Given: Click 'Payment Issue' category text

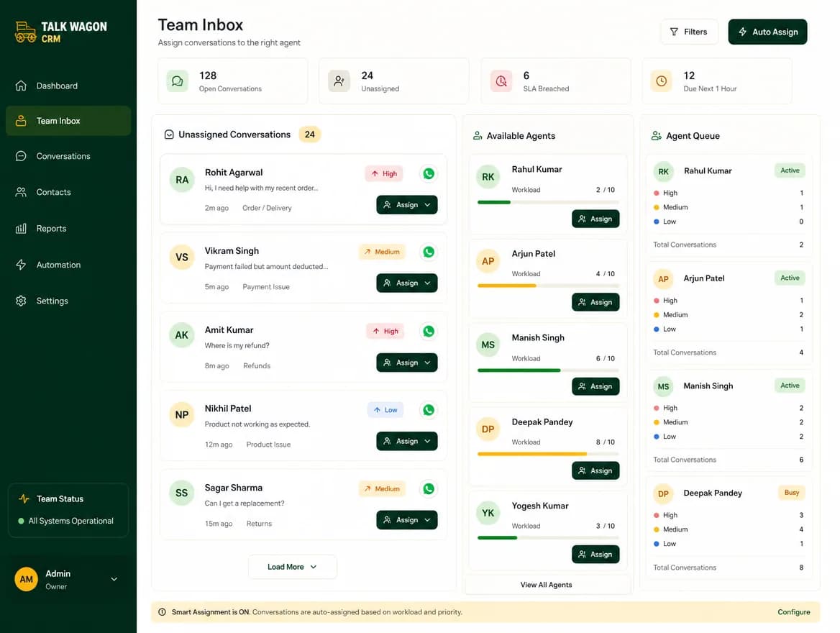Looking at the screenshot, I should point(265,287).
